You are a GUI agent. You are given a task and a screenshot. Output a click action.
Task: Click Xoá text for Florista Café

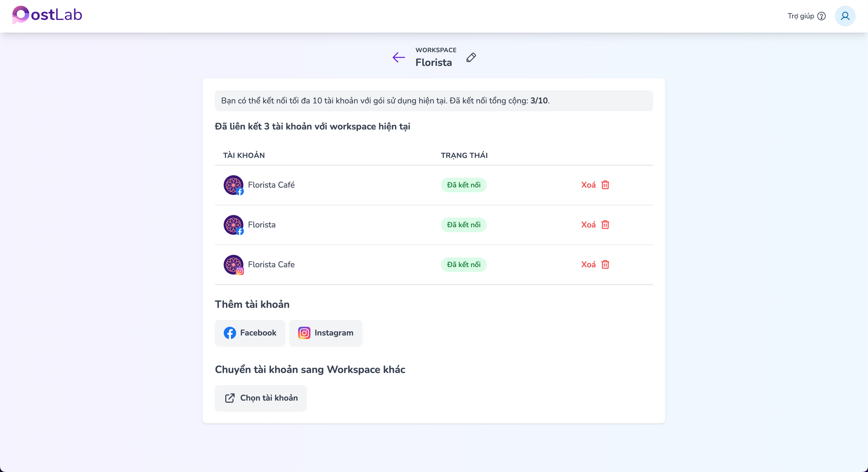click(589, 185)
